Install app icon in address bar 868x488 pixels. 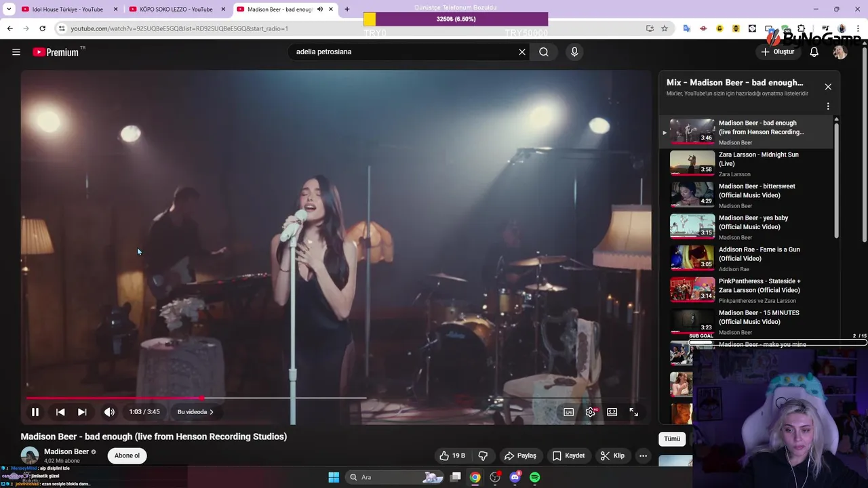650,28
